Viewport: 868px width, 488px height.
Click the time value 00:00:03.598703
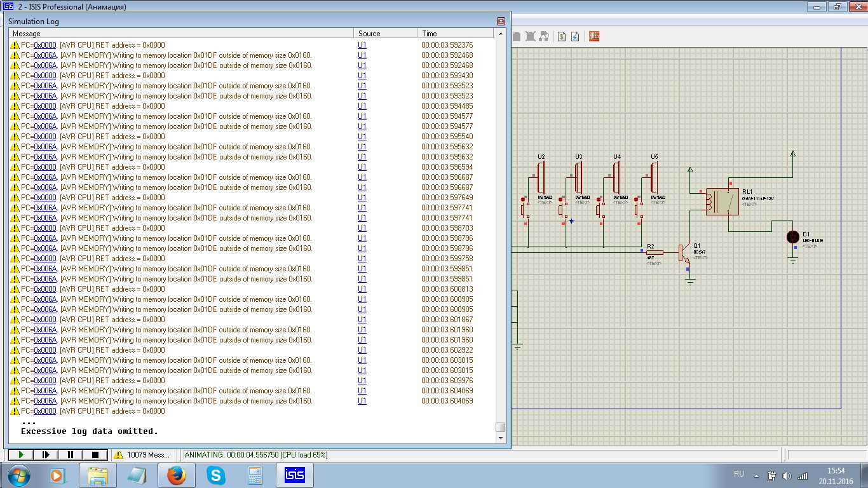tap(447, 228)
